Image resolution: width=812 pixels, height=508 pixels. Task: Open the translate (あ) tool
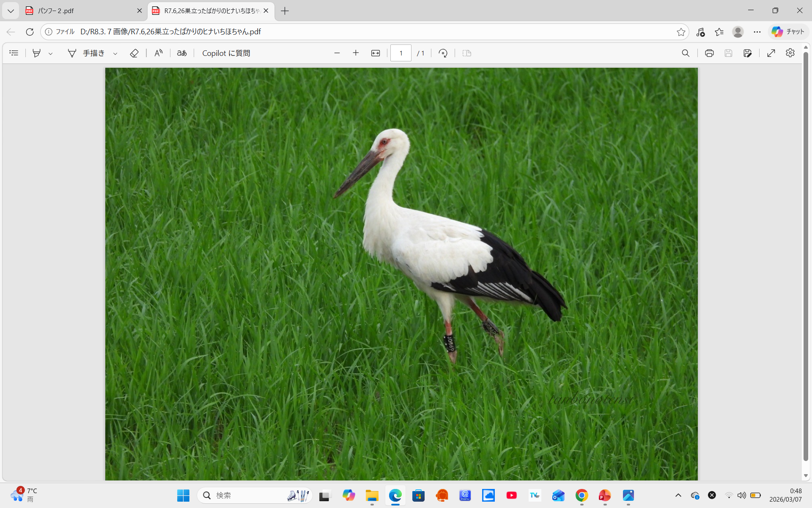pos(182,53)
